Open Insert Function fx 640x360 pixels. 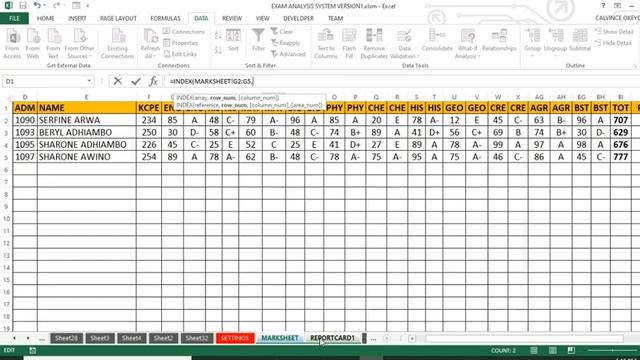tap(153, 81)
